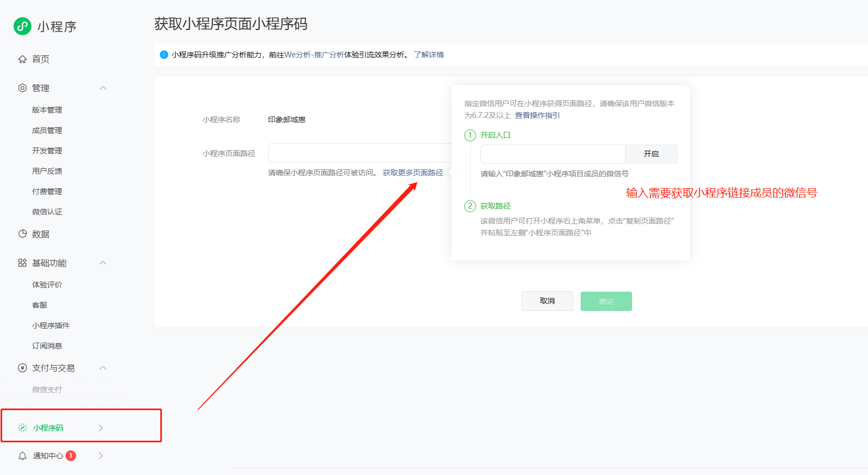
Task: Select 成员管理 menu item
Action: [47, 130]
